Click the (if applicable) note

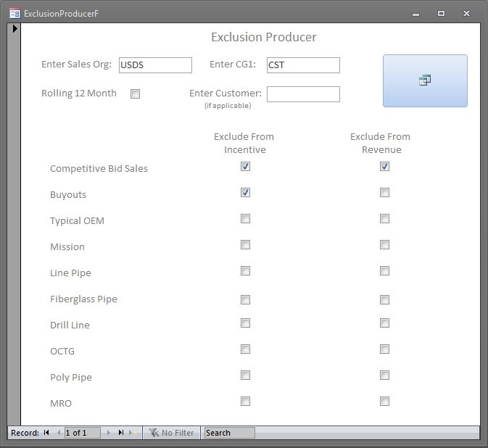coord(228,106)
